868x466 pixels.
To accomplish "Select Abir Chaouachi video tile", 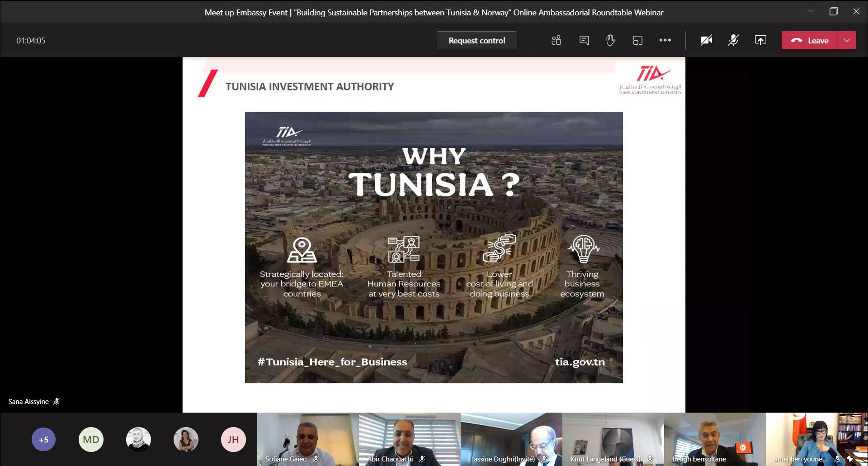I will 410,439.
